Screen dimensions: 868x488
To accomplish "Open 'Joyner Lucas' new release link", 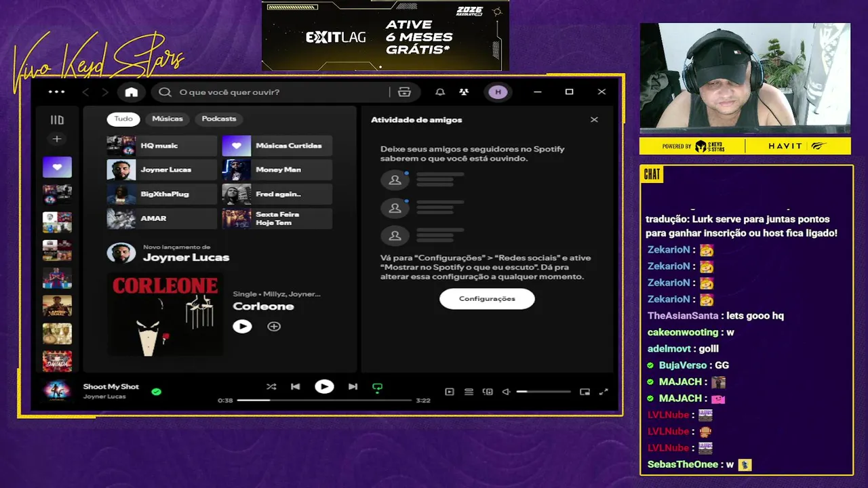I will [186, 258].
